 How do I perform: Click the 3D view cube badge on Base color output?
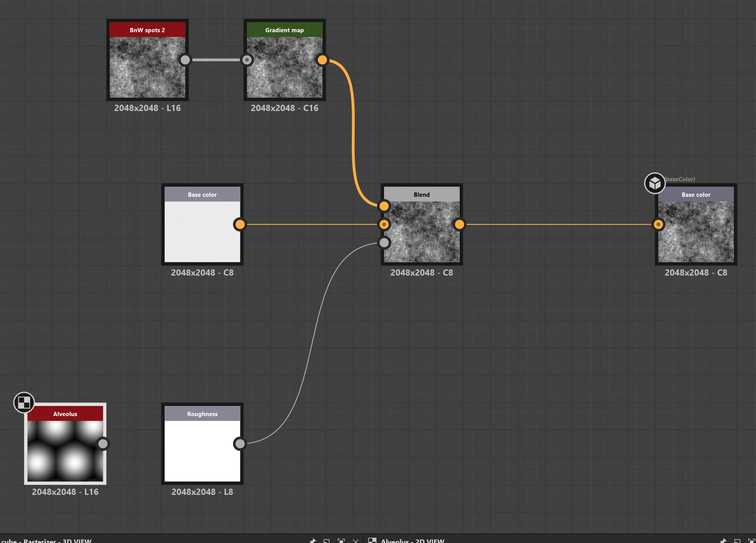(x=655, y=183)
